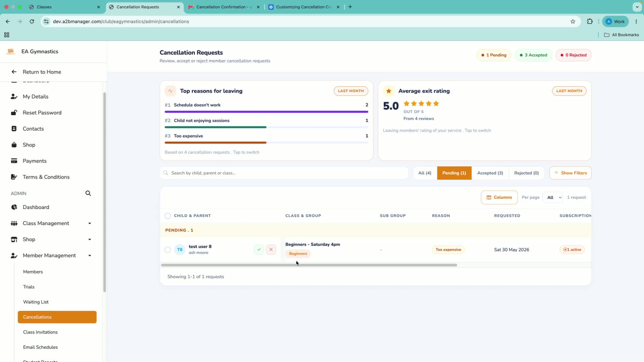Open the browser extensions puzzle icon
This screenshot has width=644, height=362.
pyautogui.click(x=590, y=21)
